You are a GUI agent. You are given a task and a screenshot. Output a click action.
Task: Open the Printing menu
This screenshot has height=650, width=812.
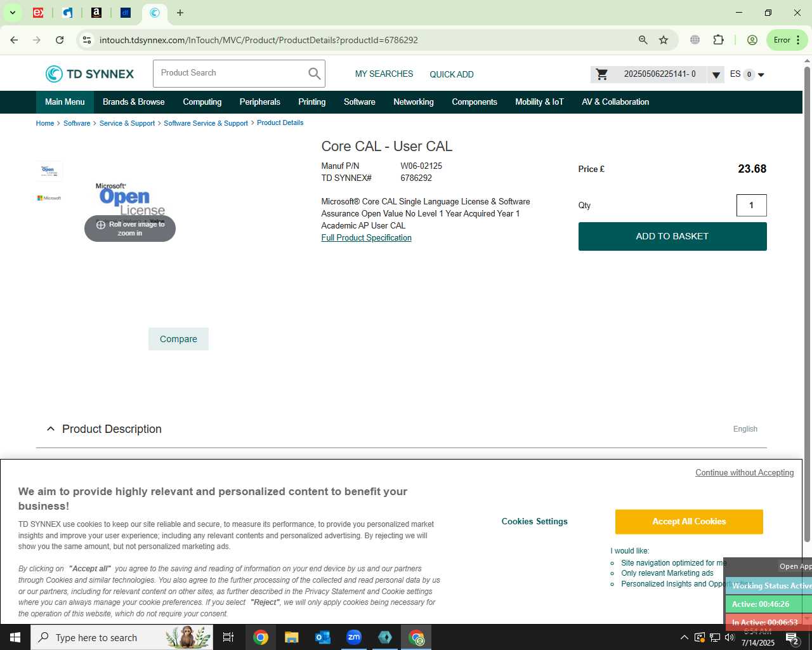click(312, 102)
